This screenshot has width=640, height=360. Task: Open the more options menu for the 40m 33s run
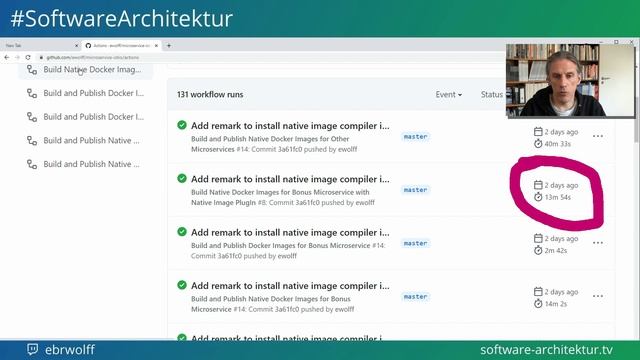coord(598,136)
